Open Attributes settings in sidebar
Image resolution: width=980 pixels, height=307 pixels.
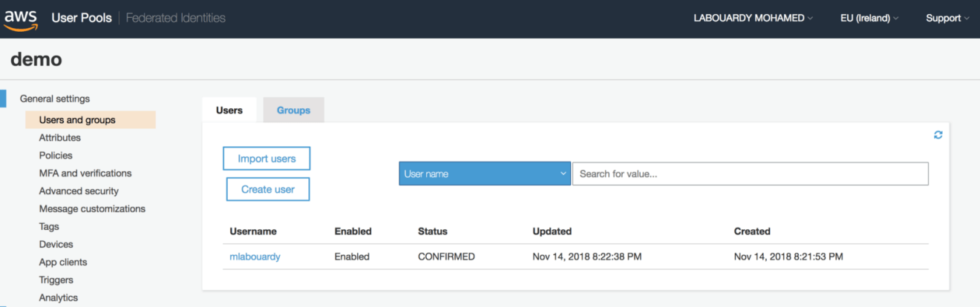click(x=60, y=138)
